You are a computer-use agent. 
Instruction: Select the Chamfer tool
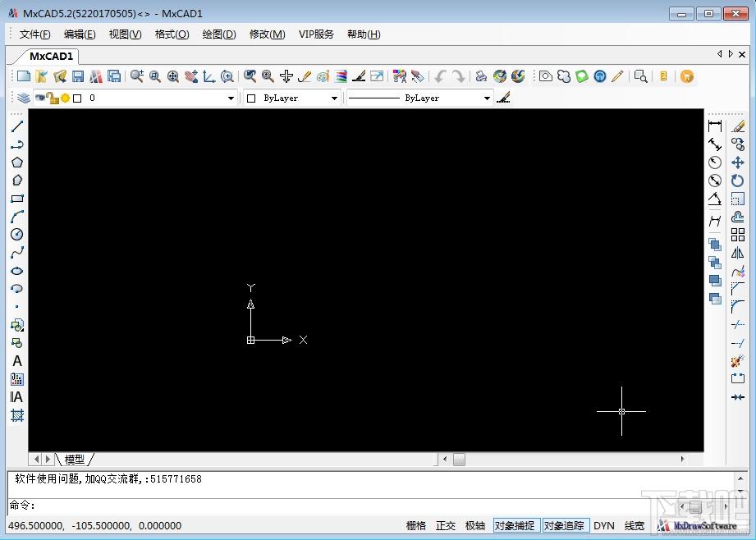(738, 289)
